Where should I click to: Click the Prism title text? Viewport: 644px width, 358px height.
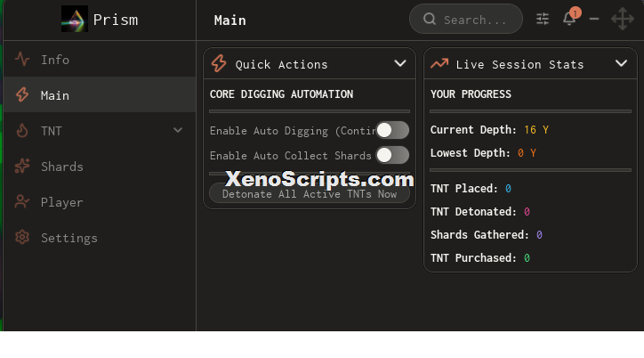pos(116,20)
